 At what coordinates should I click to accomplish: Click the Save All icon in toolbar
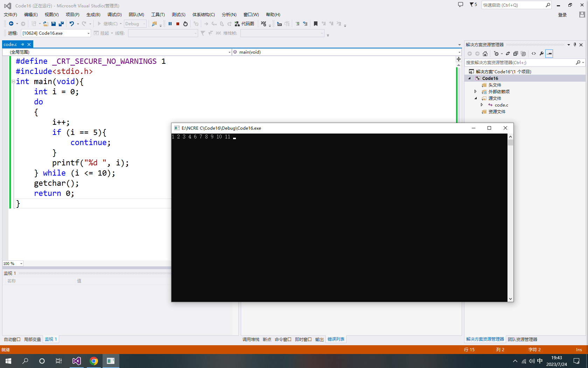61,24
